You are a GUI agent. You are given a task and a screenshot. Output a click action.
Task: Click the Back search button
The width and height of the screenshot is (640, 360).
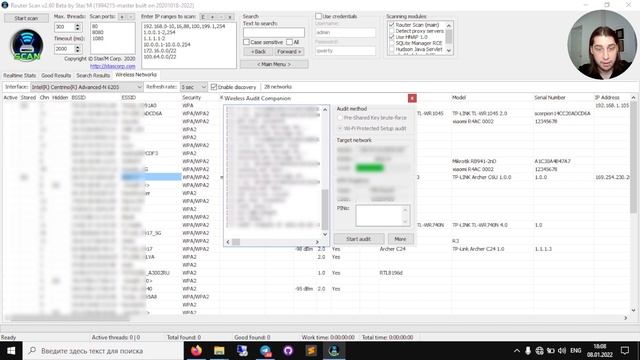258,52
